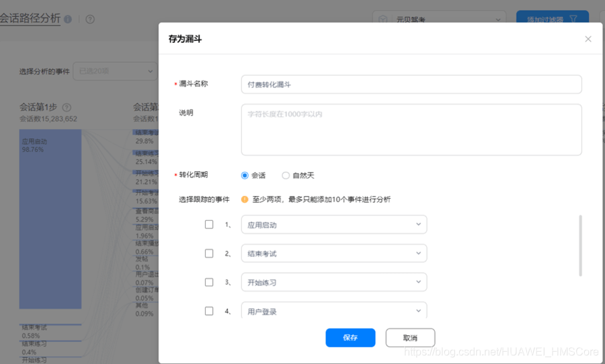The width and height of the screenshot is (605, 364).
Task: Open the 已选20项 event selector dropdown
Action: (x=115, y=71)
